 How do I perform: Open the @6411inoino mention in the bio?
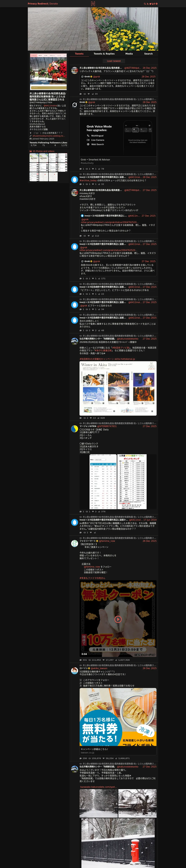tap(50, 105)
